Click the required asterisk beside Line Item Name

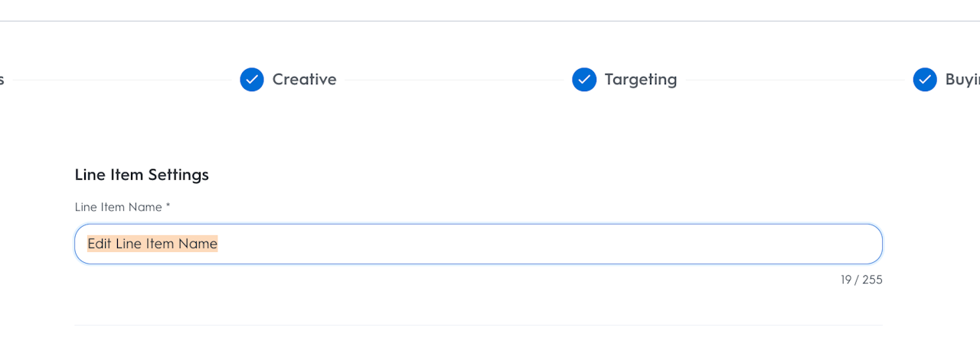[x=168, y=207]
